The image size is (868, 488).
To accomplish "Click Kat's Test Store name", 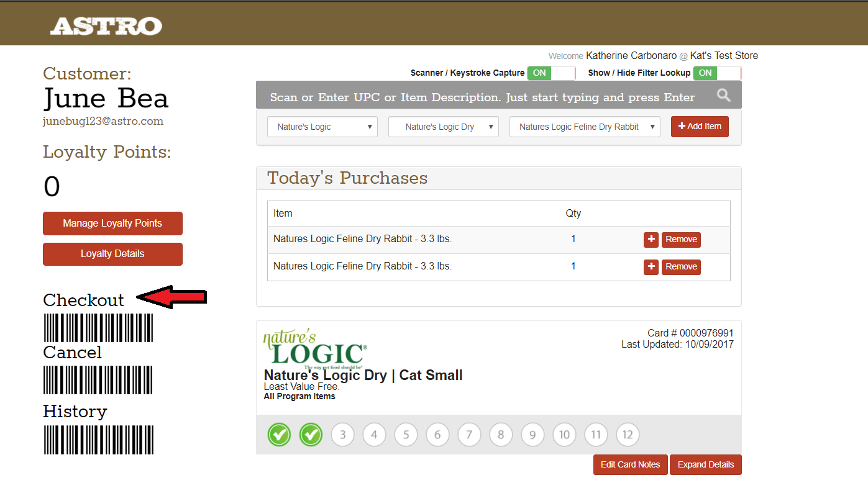I will (724, 56).
